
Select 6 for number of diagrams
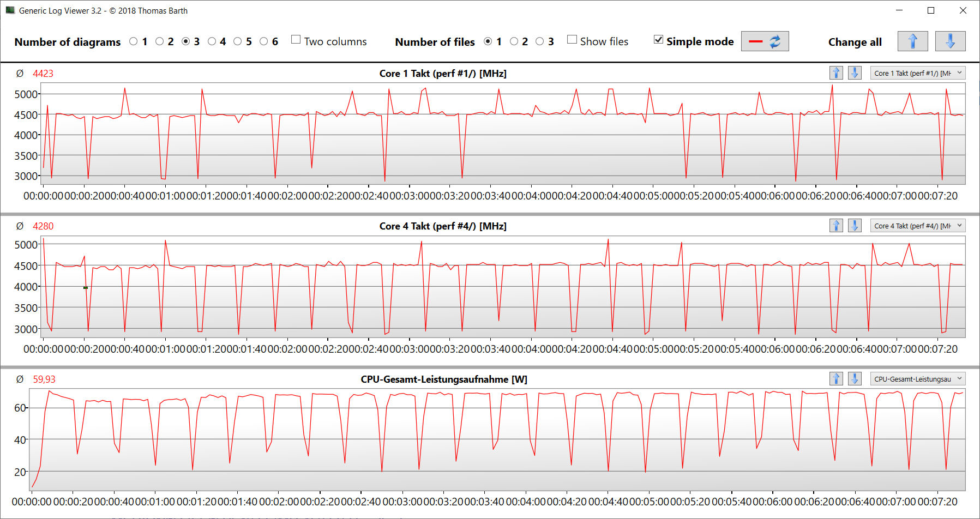(x=264, y=41)
